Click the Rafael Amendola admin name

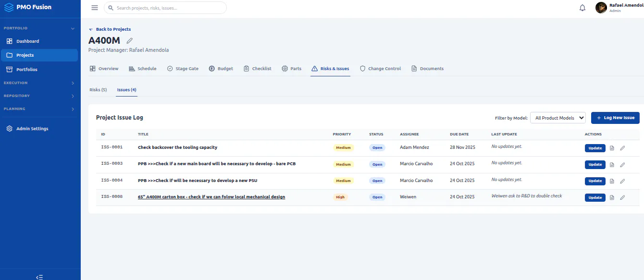[x=627, y=5]
